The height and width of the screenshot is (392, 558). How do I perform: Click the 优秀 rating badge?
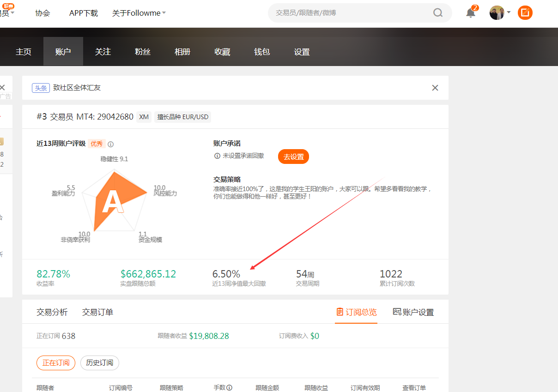coord(97,144)
